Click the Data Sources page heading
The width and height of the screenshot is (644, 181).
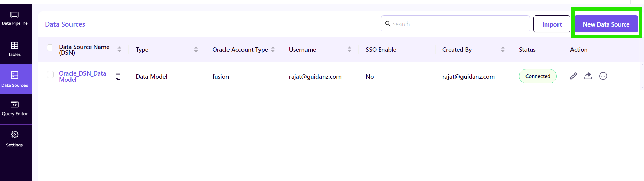point(65,24)
